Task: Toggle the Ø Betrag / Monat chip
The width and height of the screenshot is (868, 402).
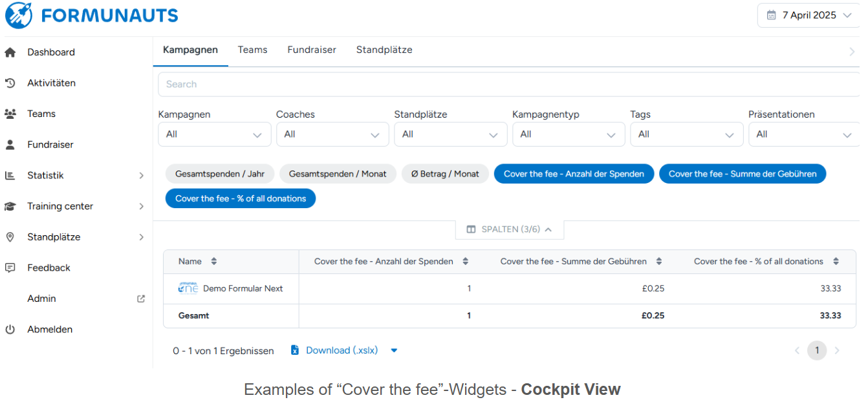Action: tap(445, 174)
